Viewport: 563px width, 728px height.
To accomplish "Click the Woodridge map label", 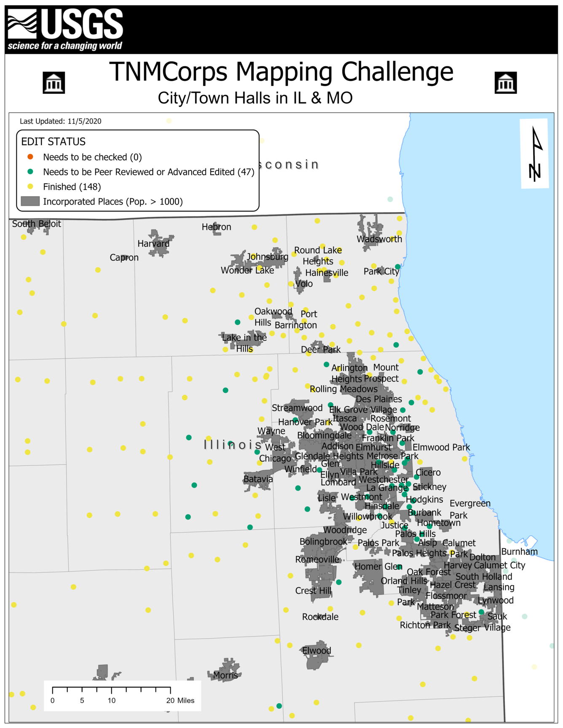I will pos(345,530).
